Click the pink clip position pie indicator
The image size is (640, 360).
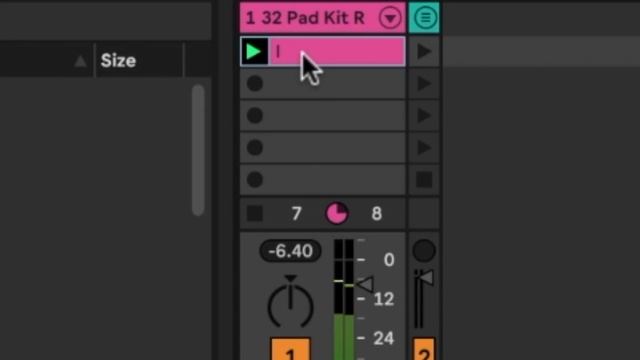[337, 213]
